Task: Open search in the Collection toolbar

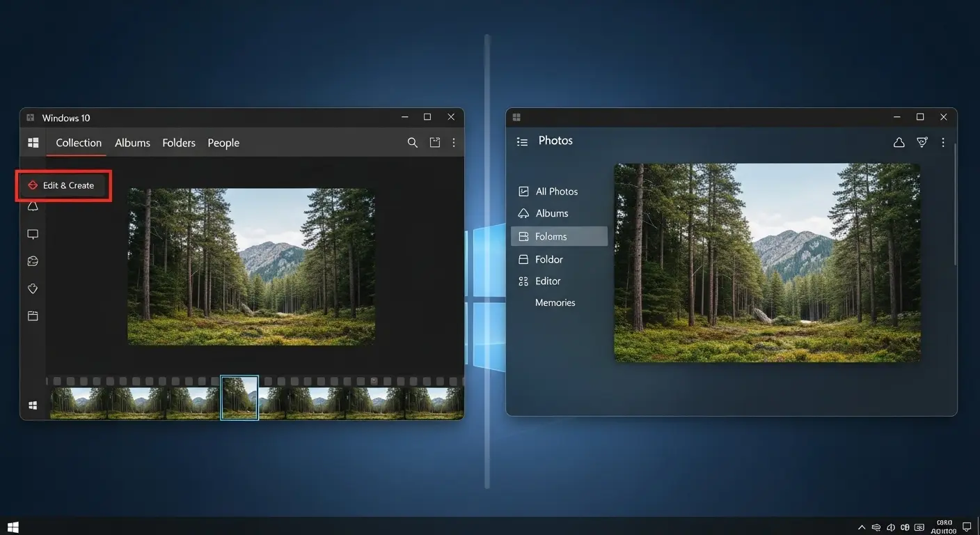Action: pyautogui.click(x=412, y=142)
